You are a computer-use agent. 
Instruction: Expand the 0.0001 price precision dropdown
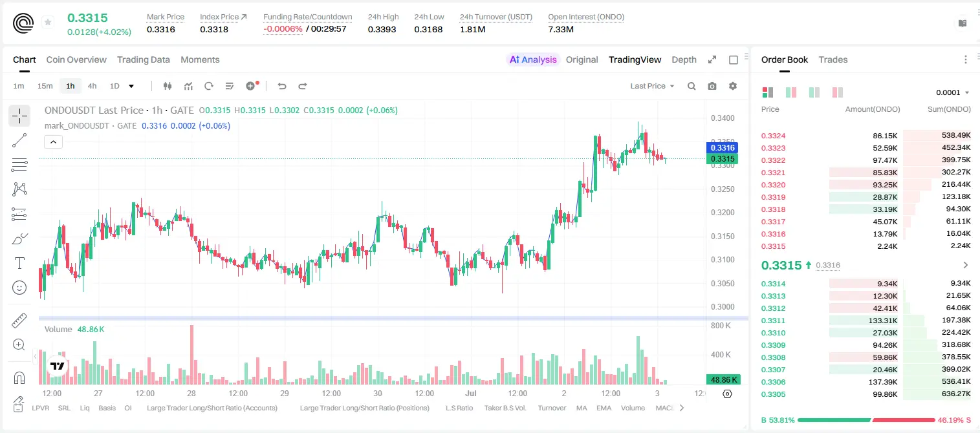pos(953,92)
